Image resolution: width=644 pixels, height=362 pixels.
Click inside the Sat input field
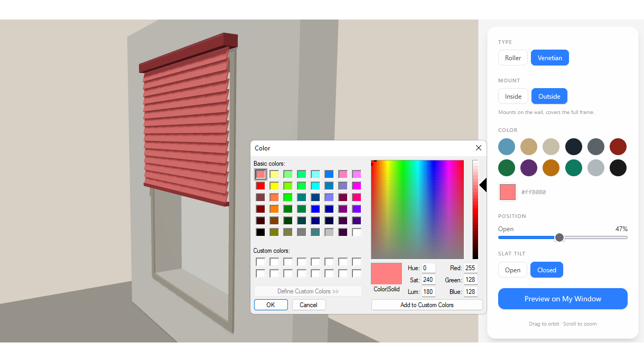click(x=428, y=280)
